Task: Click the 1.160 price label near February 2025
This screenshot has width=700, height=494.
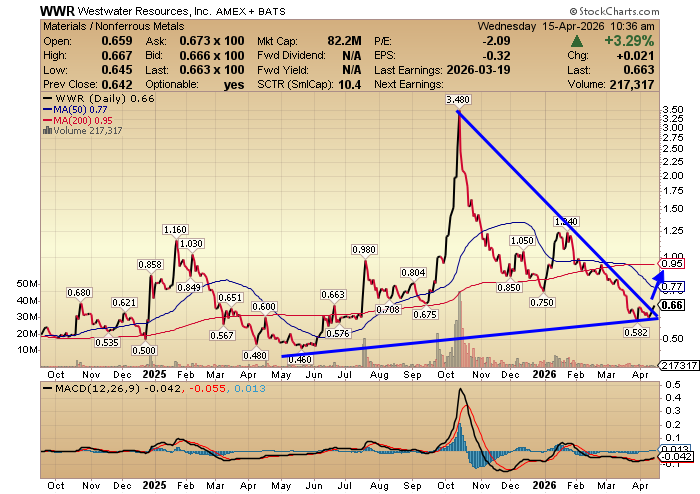Action: point(175,230)
